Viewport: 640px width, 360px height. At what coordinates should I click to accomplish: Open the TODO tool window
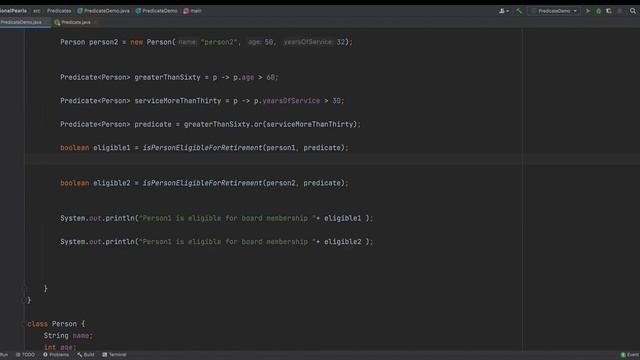(x=25, y=355)
